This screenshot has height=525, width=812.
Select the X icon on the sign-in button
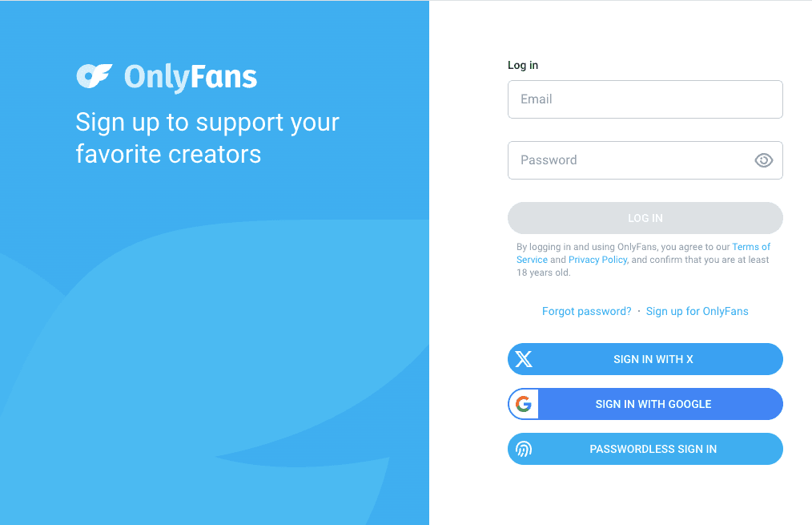[x=524, y=359]
